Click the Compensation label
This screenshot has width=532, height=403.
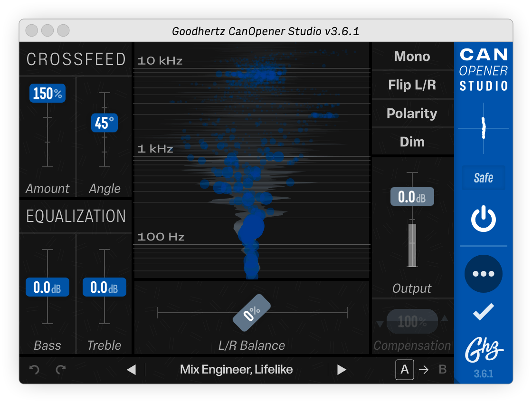(412, 345)
